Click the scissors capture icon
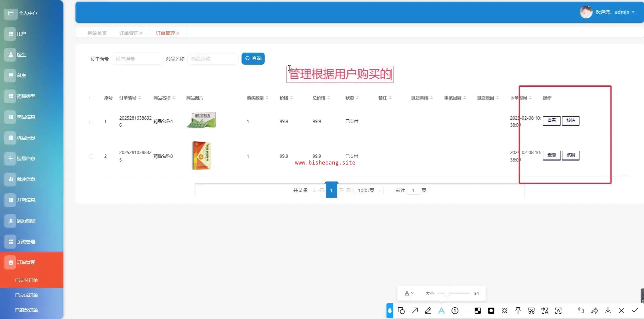The width and height of the screenshot is (644, 319). (x=531, y=311)
